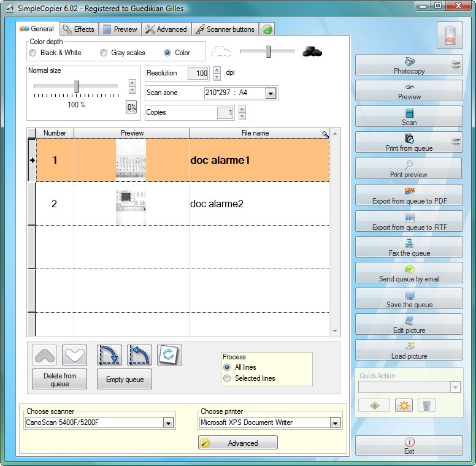Select Process Selected lines option

point(227,378)
